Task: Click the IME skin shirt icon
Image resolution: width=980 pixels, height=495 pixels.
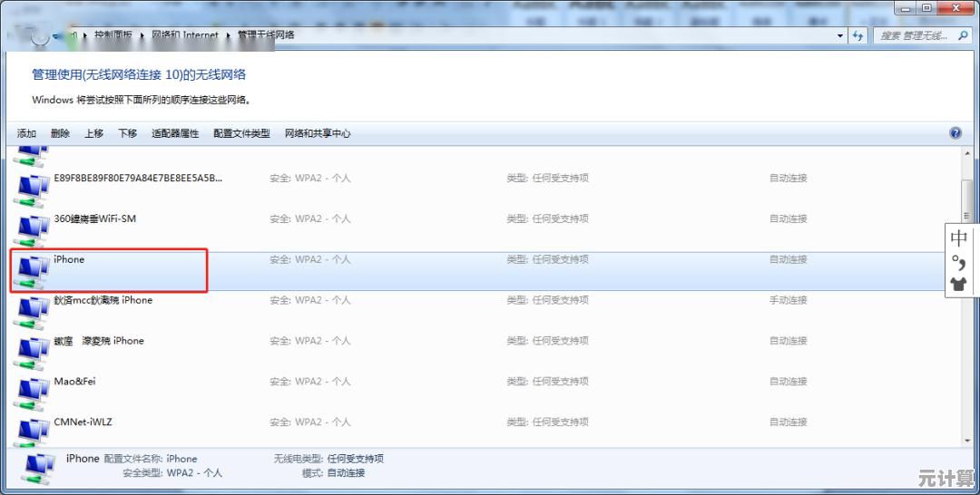Action: click(x=959, y=284)
